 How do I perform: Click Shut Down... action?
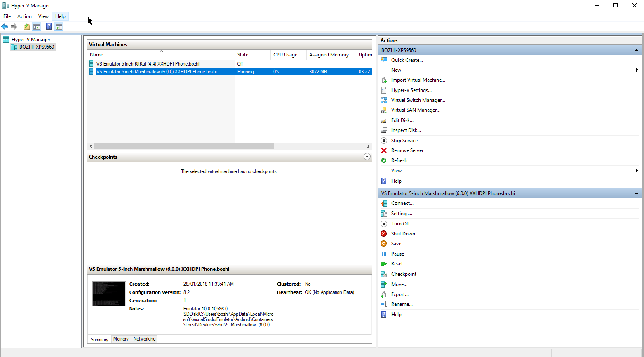(405, 234)
